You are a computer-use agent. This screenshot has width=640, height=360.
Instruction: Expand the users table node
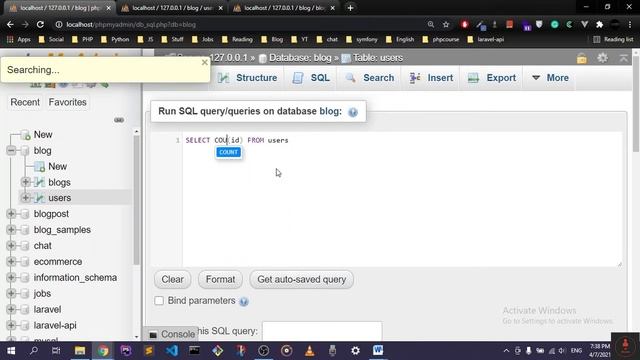click(x=25, y=198)
